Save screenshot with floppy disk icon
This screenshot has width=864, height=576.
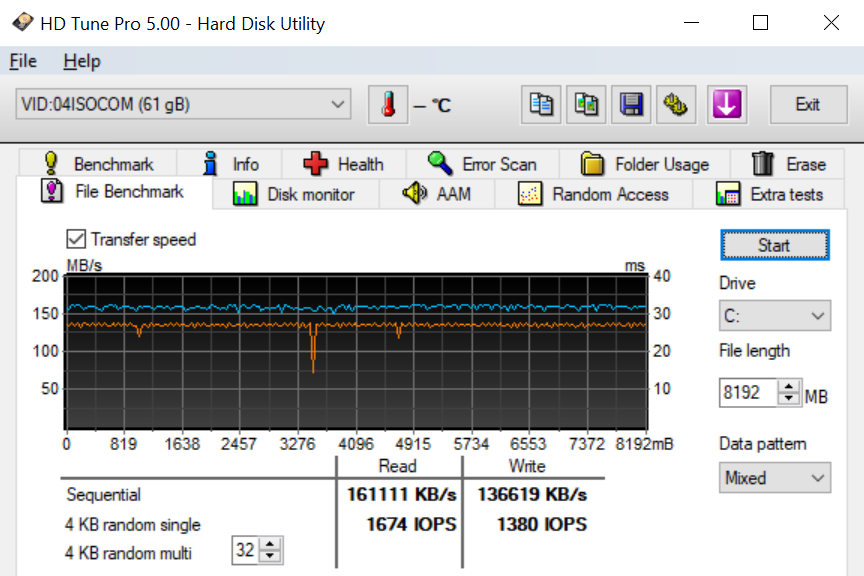pyautogui.click(x=631, y=104)
